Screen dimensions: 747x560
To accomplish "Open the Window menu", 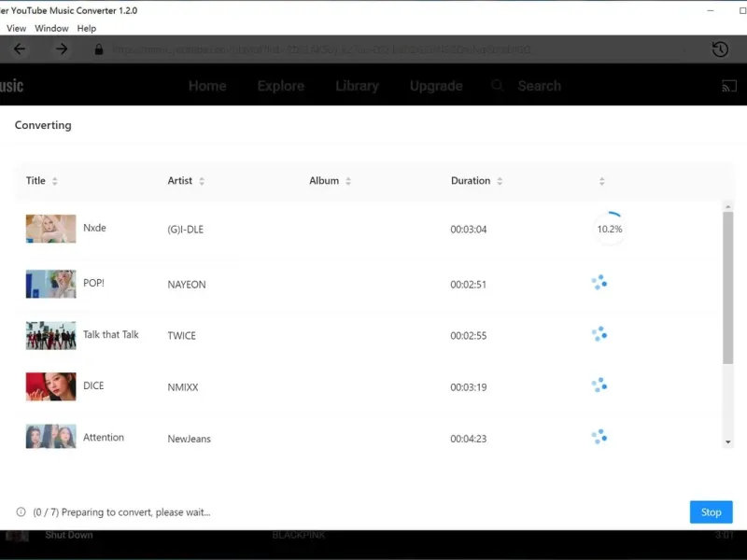I will coord(51,29).
